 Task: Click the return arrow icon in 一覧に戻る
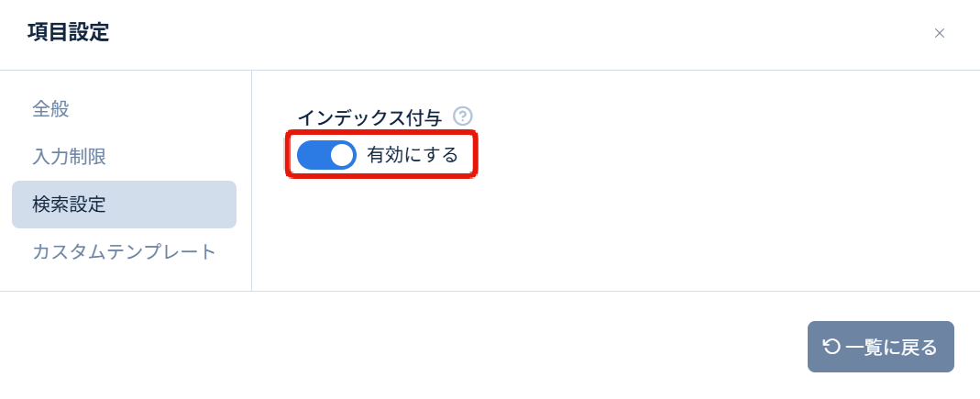pyautogui.click(x=831, y=347)
